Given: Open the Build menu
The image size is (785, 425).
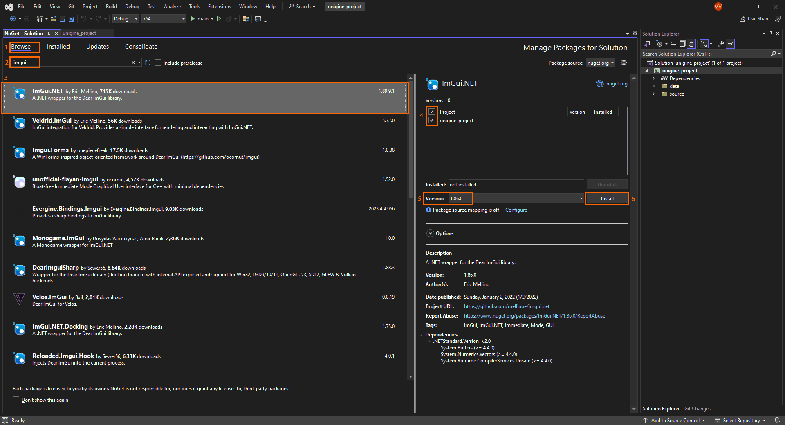Looking at the screenshot, I should 111,7.
